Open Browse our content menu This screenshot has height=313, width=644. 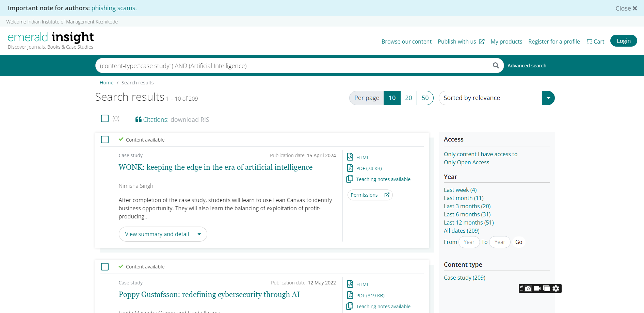(406, 42)
